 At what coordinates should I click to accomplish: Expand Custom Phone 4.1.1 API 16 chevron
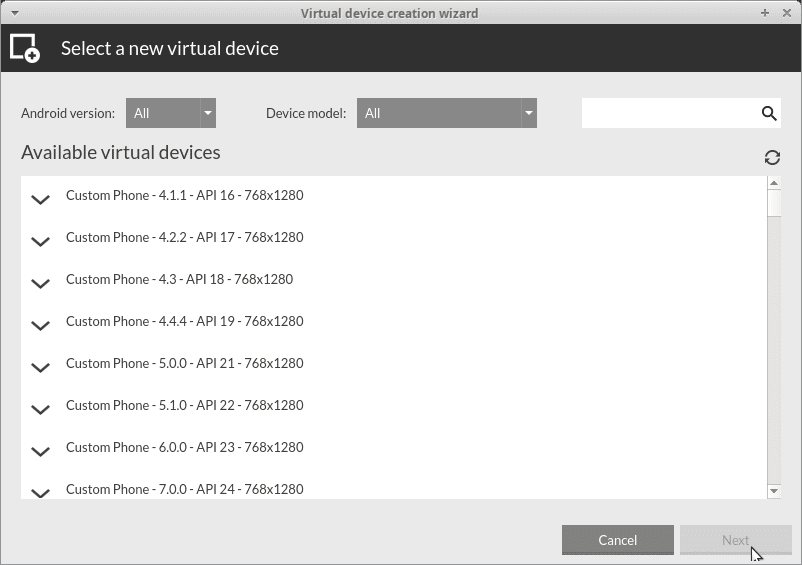[x=40, y=199]
